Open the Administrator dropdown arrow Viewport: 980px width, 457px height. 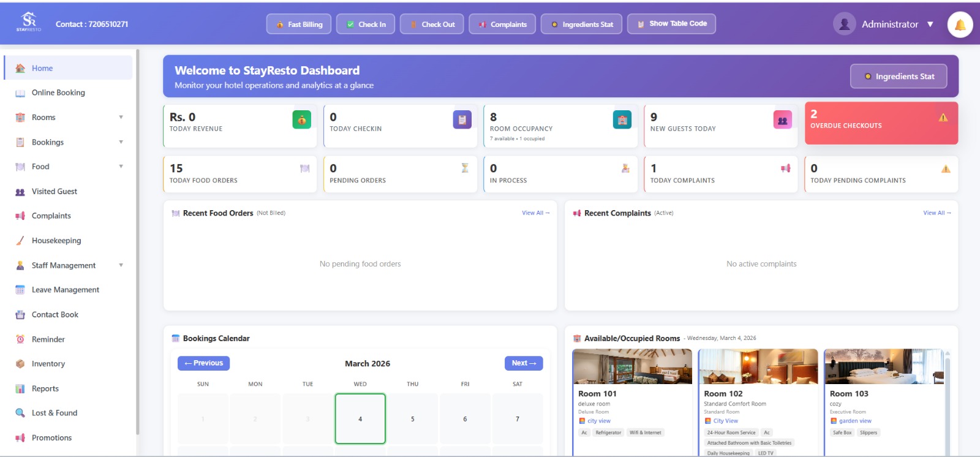pos(930,25)
